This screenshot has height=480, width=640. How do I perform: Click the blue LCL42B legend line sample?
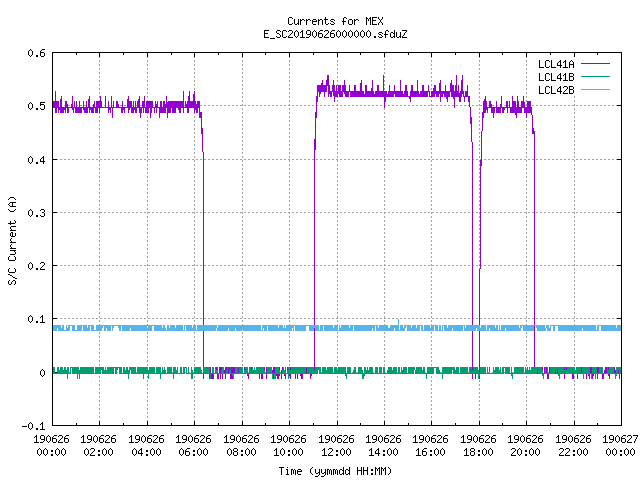[x=596, y=89]
